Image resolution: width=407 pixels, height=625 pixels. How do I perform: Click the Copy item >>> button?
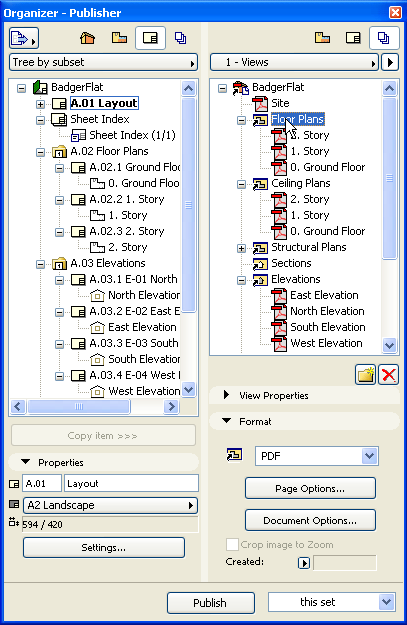[103, 435]
